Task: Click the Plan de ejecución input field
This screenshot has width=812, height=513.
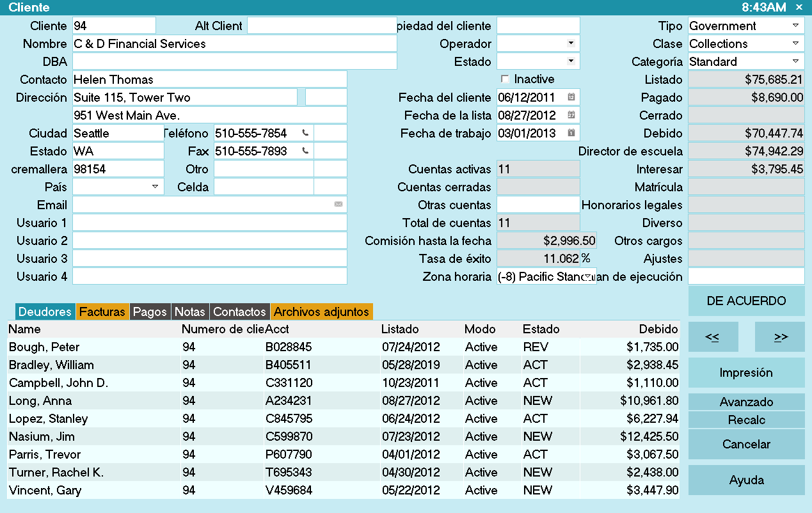Action: pos(747,276)
